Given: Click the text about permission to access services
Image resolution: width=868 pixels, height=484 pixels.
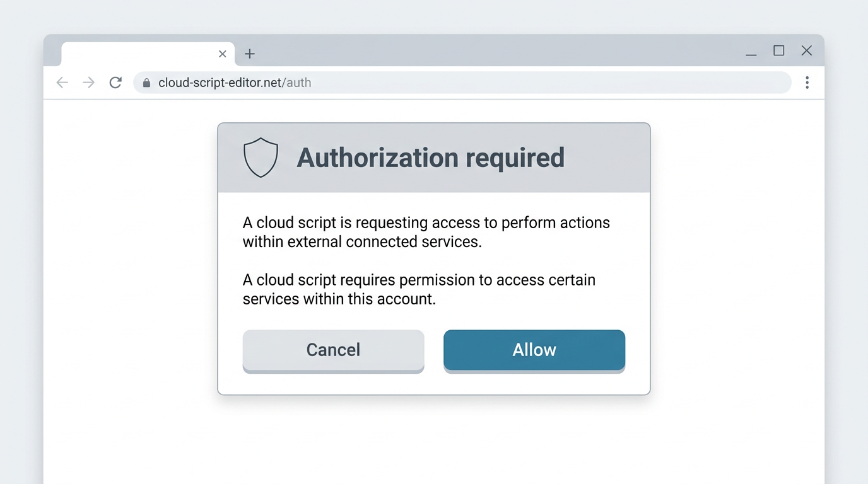Looking at the screenshot, I should click(x=419, y=289).
